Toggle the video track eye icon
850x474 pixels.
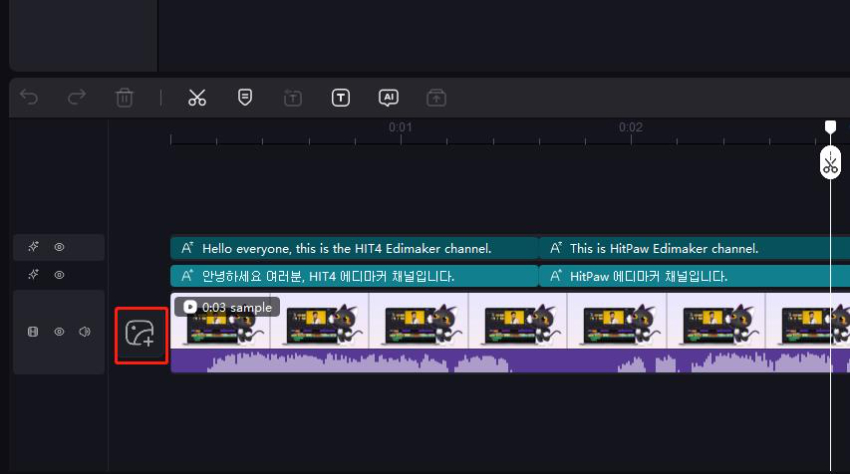point(59,332)
